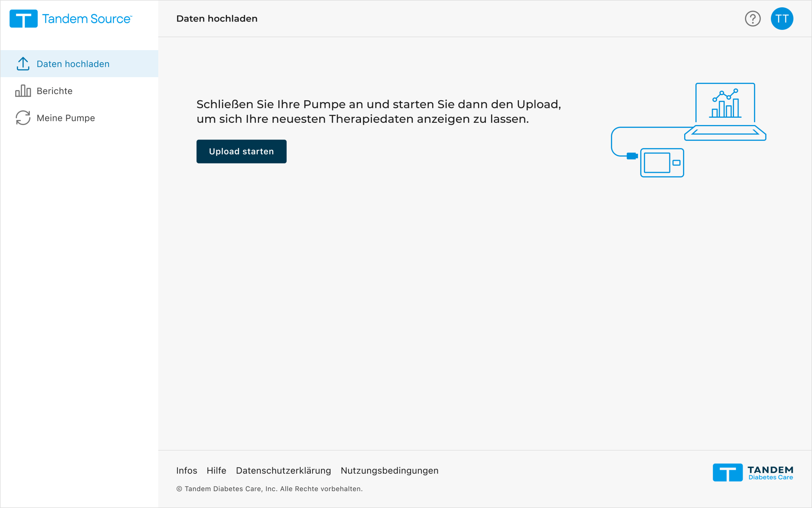
Task: Click the Tandem Source wordmark text
Action: 87,19
